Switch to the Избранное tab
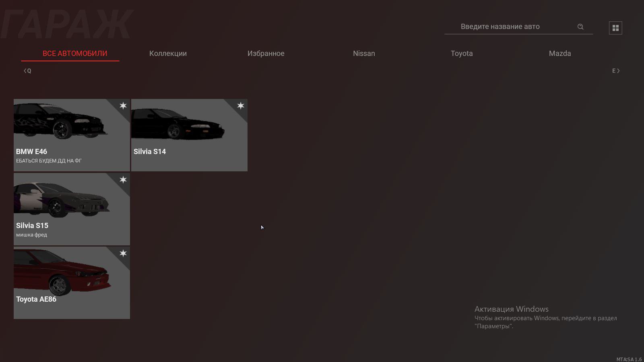The height and width of the screenshot is (362, 644). tap(266, 53)
